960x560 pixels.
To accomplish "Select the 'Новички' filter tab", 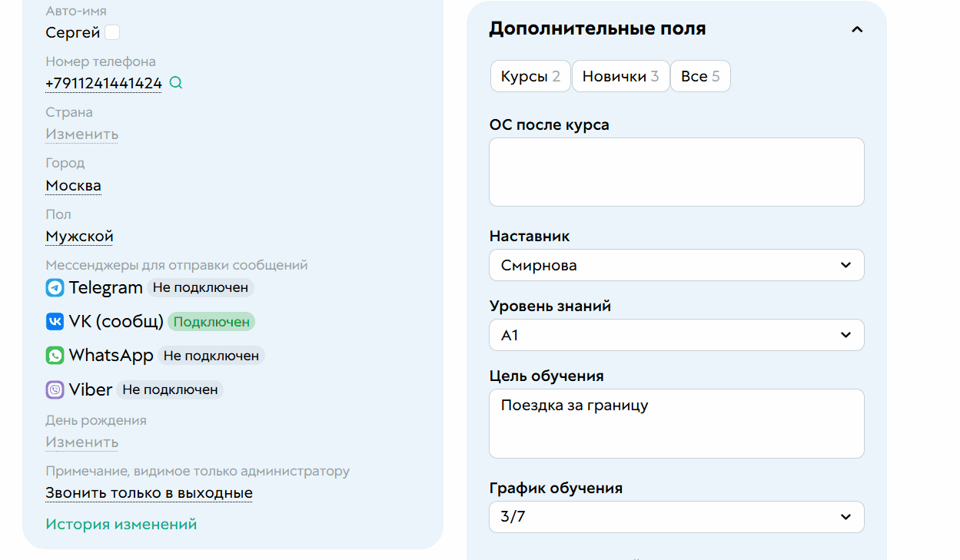I will point(620,75).
